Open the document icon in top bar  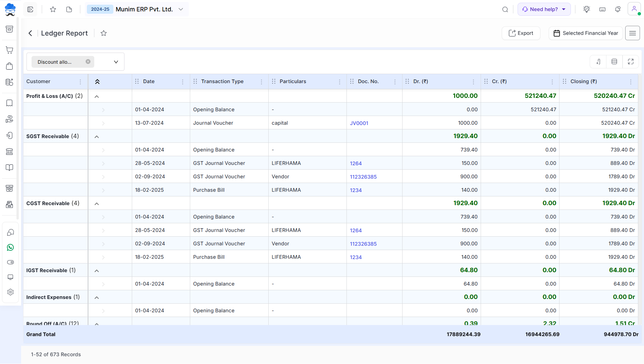(69, 9)
